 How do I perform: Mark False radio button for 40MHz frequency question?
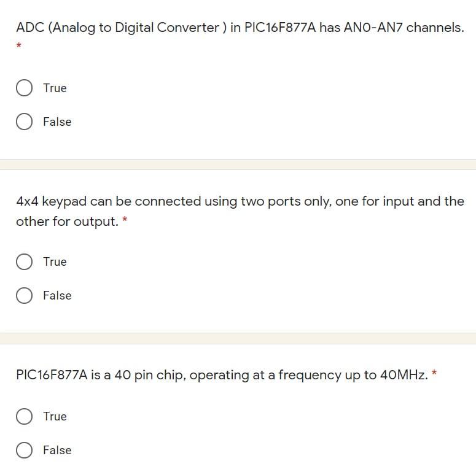click(24, 451)
